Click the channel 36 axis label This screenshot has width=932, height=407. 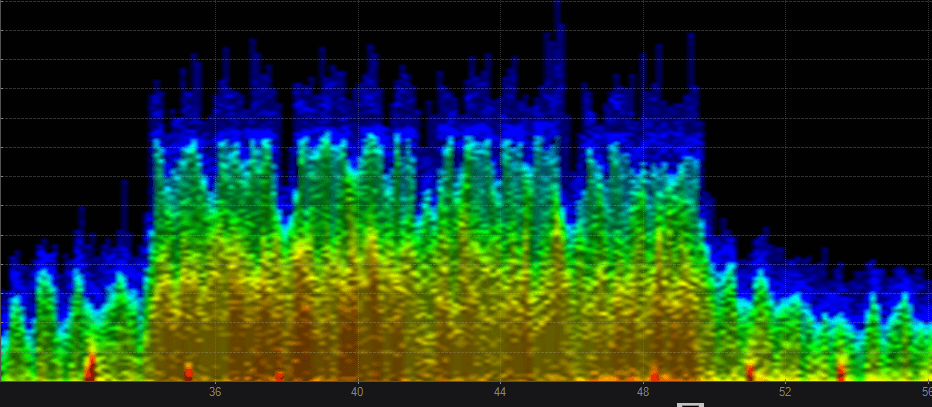(x=215, y=393)
